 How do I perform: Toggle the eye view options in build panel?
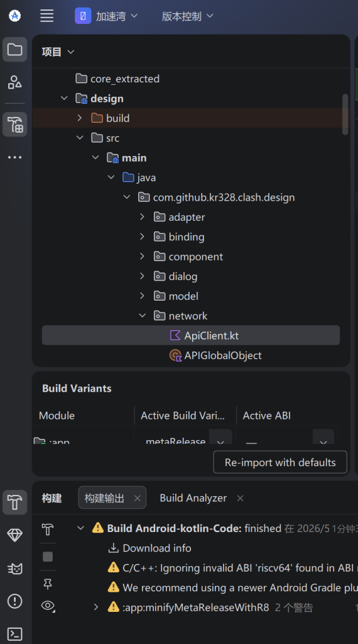coord(48,606)
